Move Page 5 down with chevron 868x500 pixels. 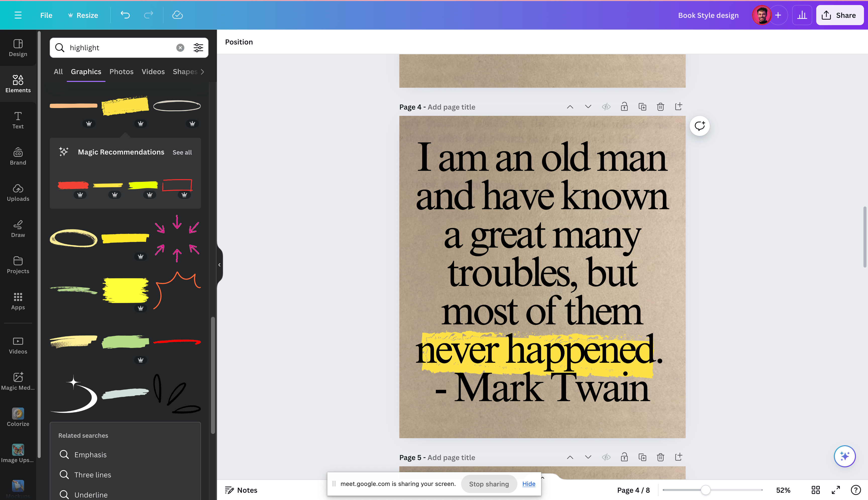(x=588, y=458)
